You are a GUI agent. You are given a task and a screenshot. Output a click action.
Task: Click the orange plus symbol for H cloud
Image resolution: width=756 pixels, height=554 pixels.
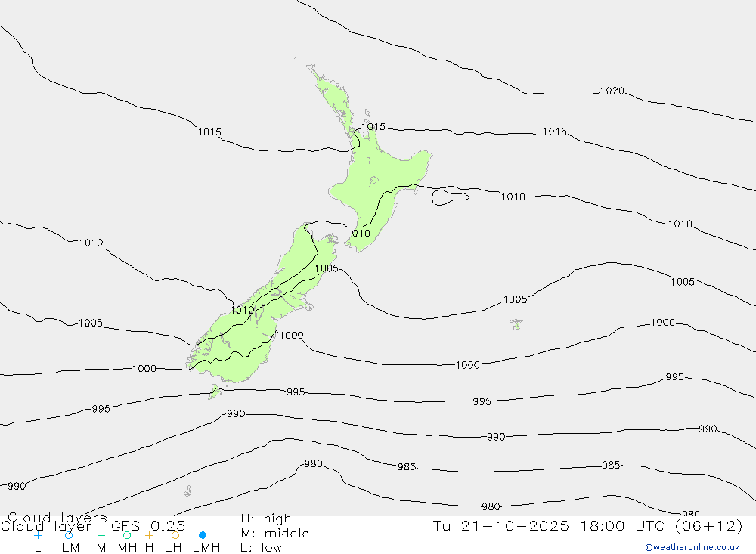point(149,535)
